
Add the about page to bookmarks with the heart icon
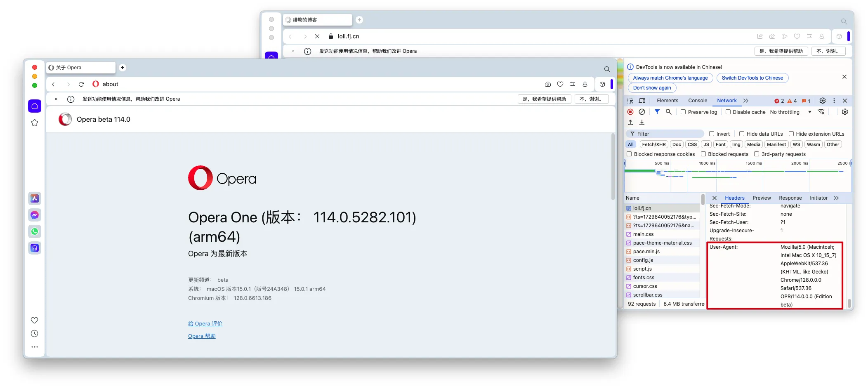click(560, 84)
